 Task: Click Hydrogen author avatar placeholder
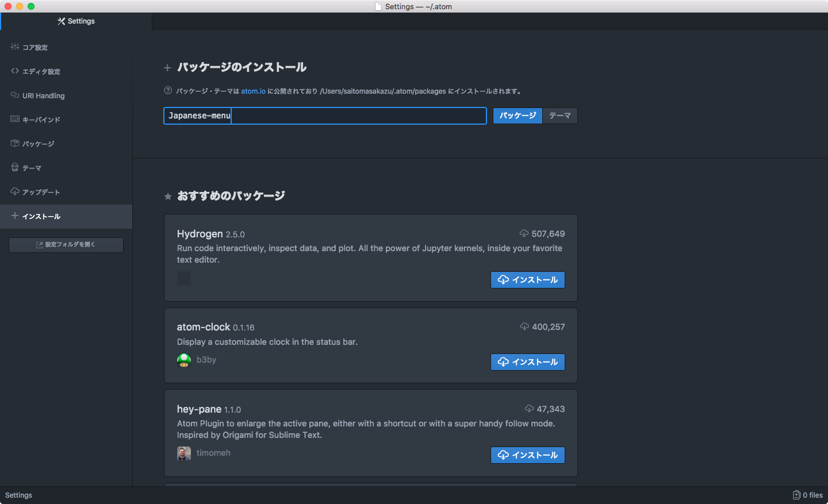coord(184,278)
